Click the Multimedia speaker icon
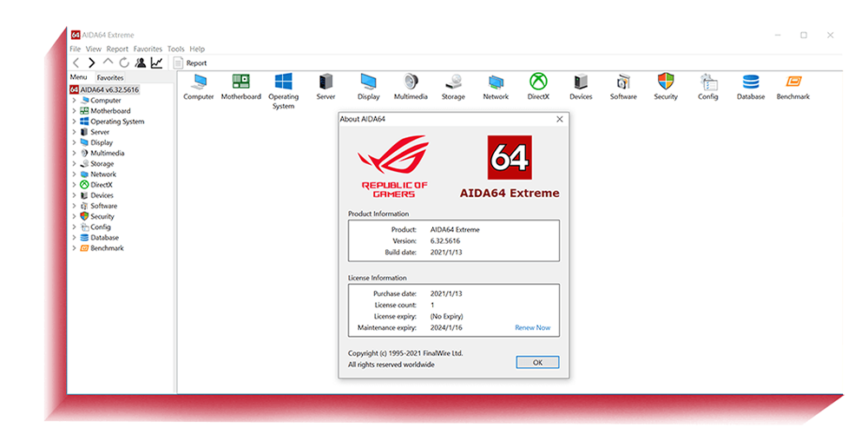 click(x=411, y=82)
